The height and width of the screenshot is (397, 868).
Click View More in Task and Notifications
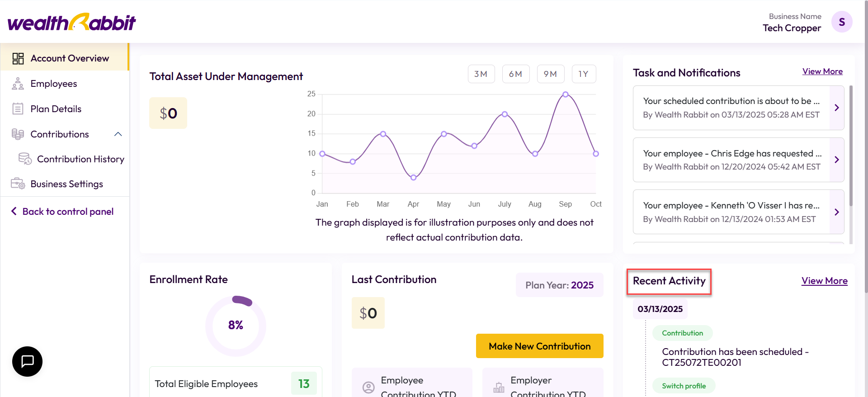click(x=822, y=71)
